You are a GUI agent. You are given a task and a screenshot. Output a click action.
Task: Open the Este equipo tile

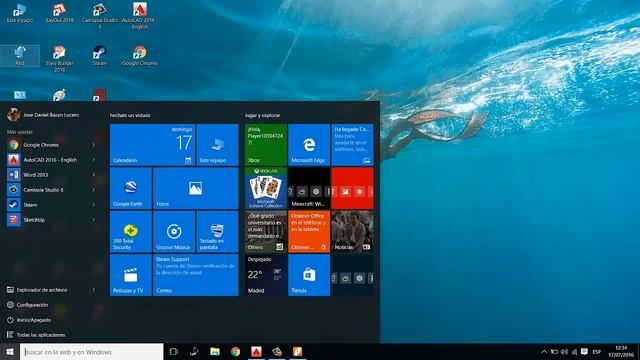click(x=217, y=145)
